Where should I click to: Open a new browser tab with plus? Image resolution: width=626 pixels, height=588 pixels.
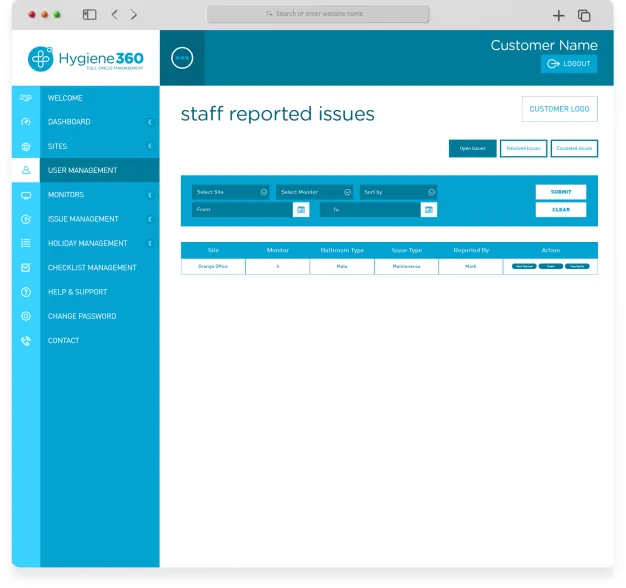pos(559,16)
